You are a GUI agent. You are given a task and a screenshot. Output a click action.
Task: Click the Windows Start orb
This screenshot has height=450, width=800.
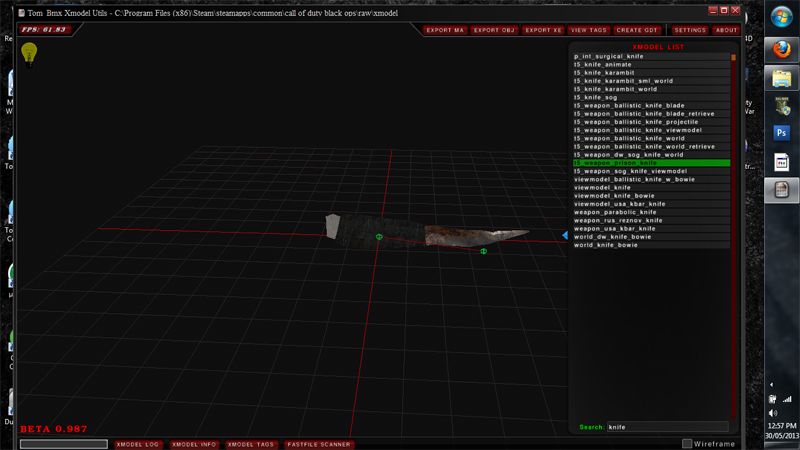[x=781, y=17]
